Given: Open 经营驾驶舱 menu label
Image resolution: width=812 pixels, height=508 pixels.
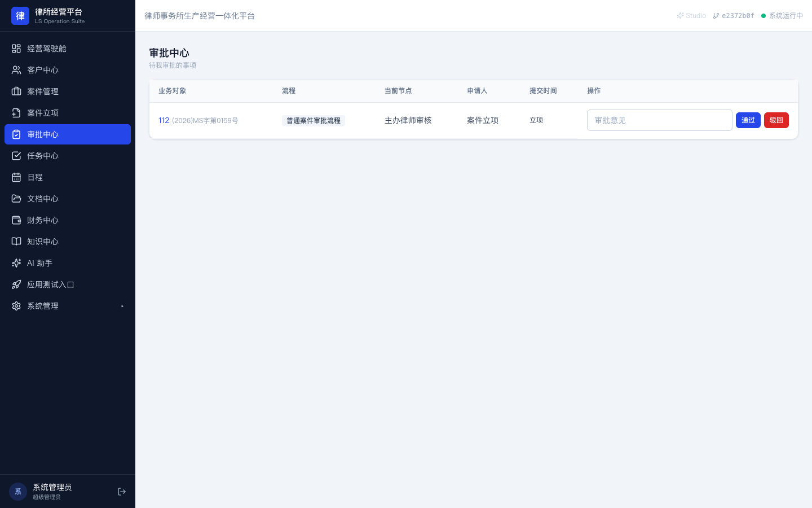Looking at the screenshot, I should coord(47,49).
